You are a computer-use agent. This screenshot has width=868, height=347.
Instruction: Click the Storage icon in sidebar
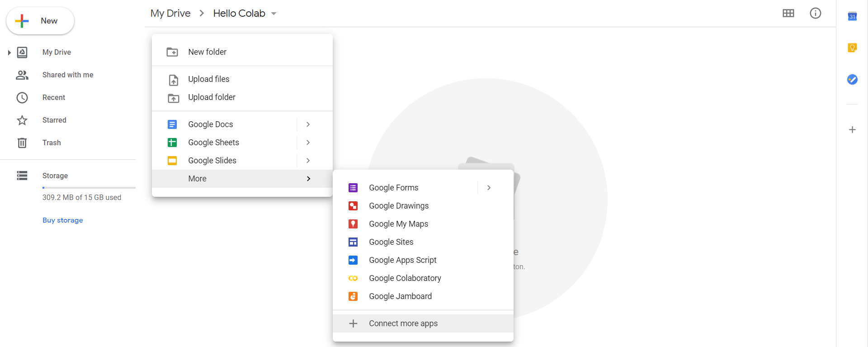click(x=22, y=176)
